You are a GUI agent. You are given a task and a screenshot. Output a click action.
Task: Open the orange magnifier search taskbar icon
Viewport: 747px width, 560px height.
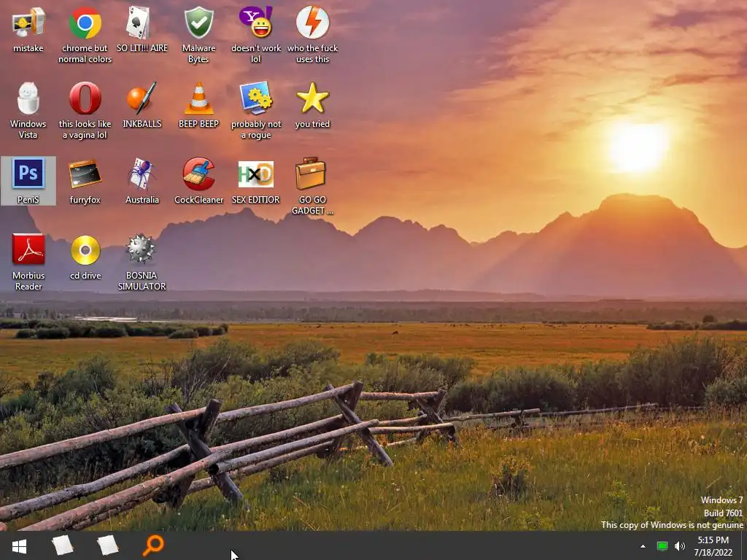click(x=153, y=545)
